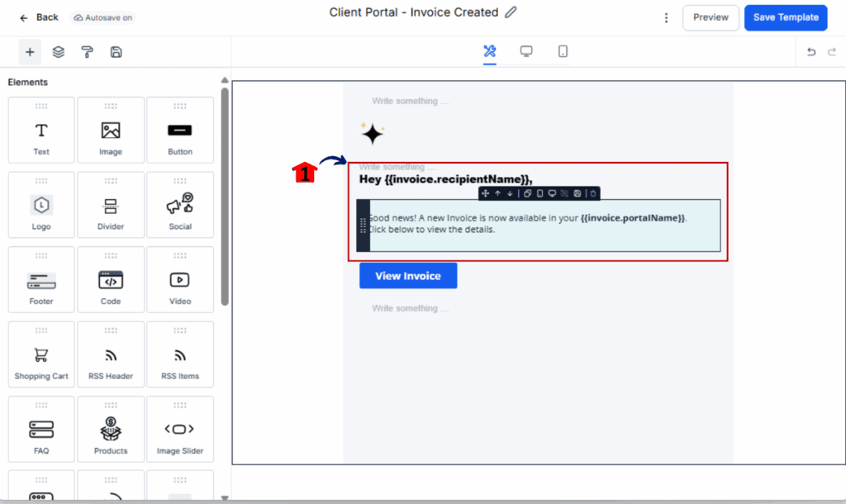Click the Elements panel scroll up arrow
Screen dimensions: 846x504
225,80
